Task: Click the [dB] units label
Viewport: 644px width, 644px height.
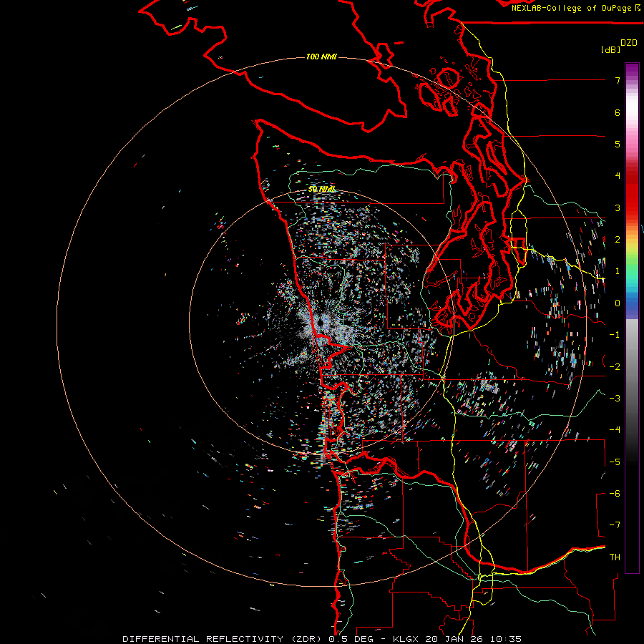Action: 610,49
